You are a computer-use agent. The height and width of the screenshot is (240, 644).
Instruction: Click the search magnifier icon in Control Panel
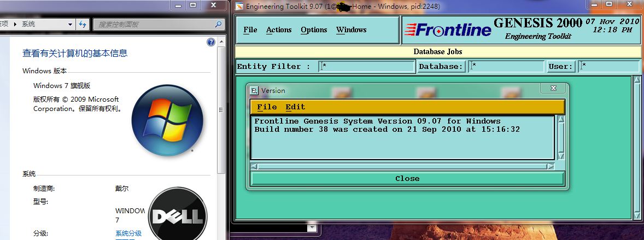(219, 24)
